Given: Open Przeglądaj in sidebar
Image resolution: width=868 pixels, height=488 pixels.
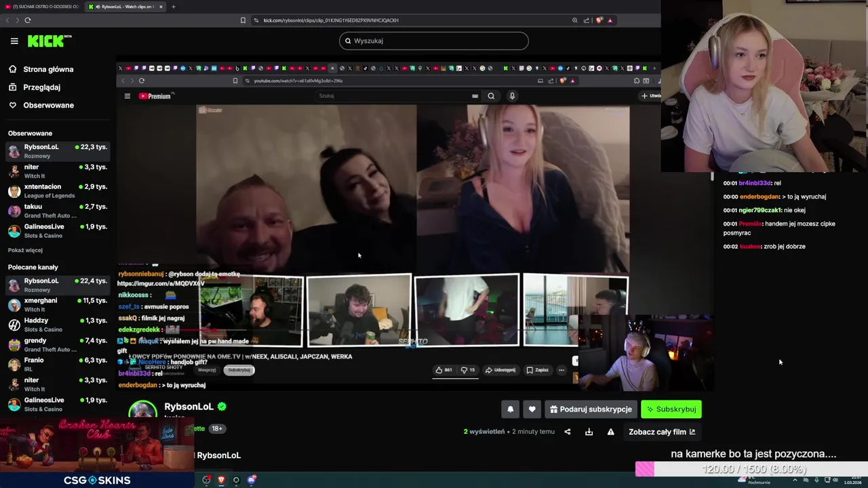Looking at the screenshot, I should click(35, 87).
